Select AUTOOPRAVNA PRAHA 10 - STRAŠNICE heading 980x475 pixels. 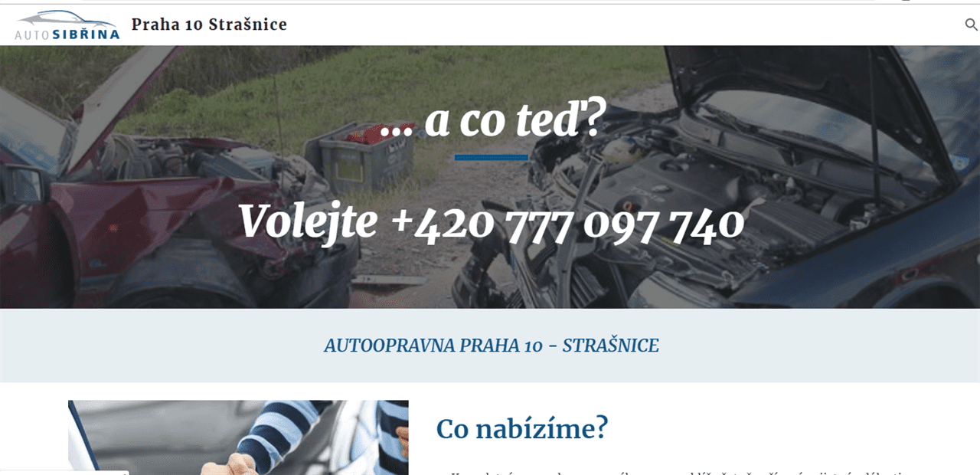[x=491, y=346]
